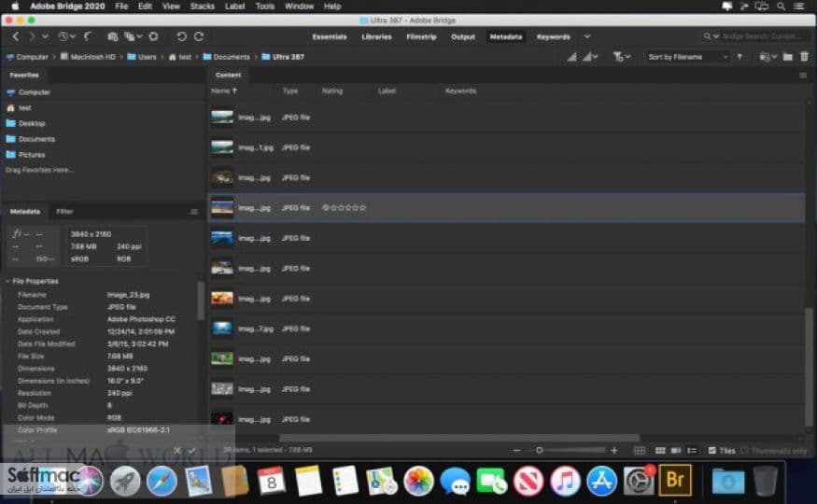The image size is (817, 504).
Task: Open the Edit menu
Action: 145,7
